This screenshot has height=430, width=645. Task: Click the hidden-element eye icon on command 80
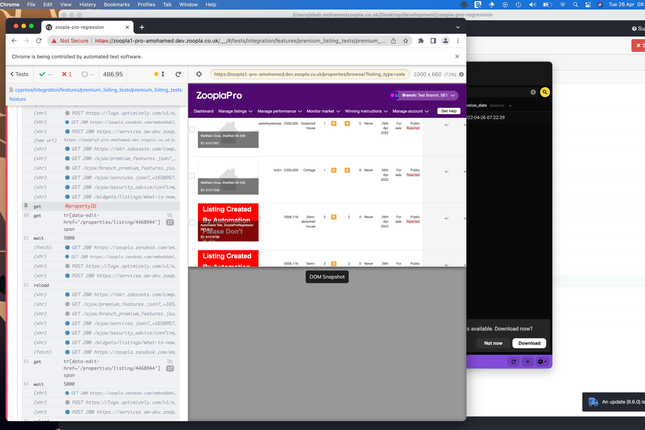point(170,215)
